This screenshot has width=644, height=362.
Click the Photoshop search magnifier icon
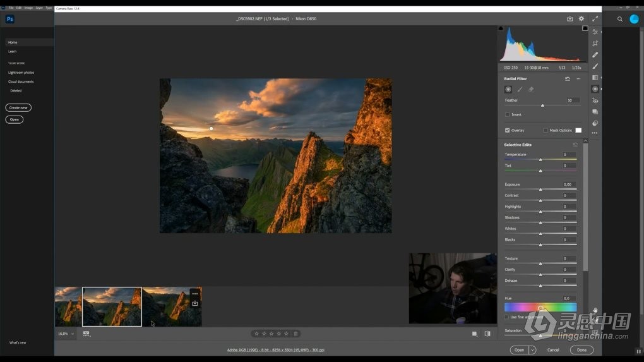pos(620,19)
